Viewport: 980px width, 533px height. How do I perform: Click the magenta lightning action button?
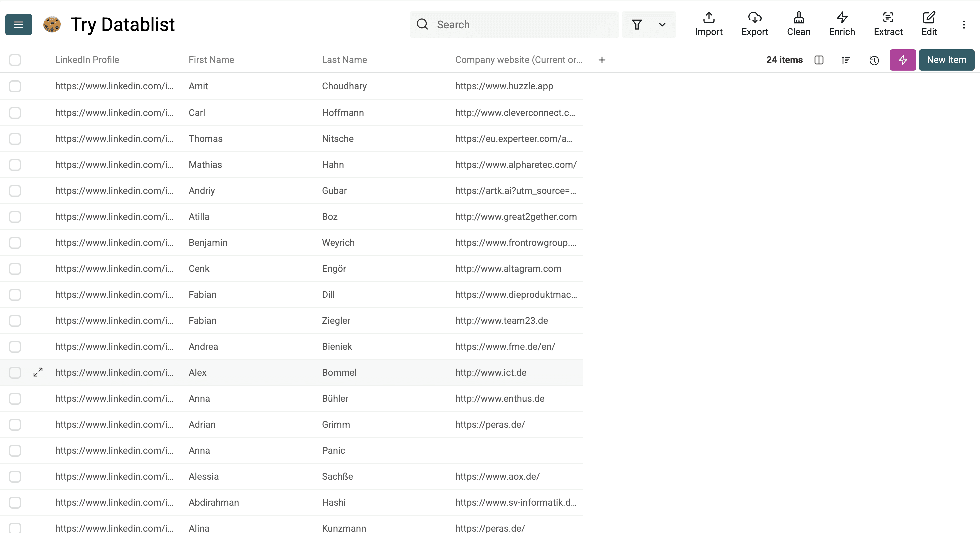point(902,60)
